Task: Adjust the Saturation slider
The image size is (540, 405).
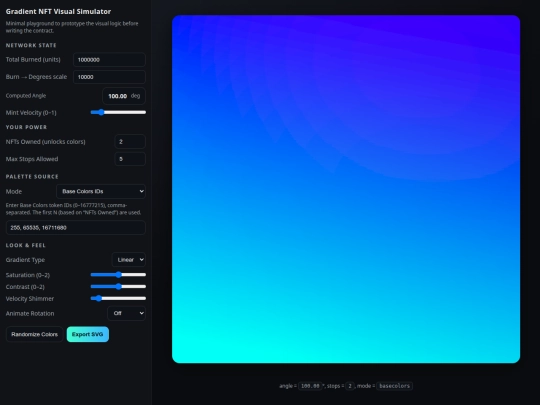Action: click(x=118, y=275)
